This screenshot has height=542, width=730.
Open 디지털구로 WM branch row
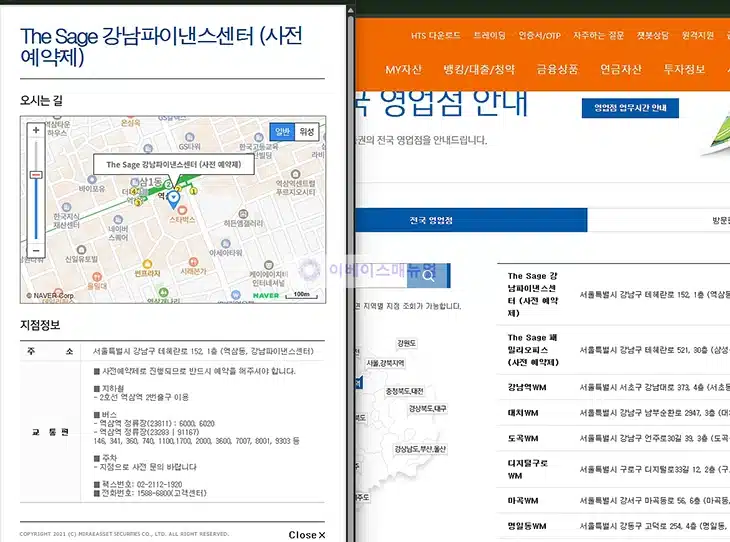click(614, 469)
